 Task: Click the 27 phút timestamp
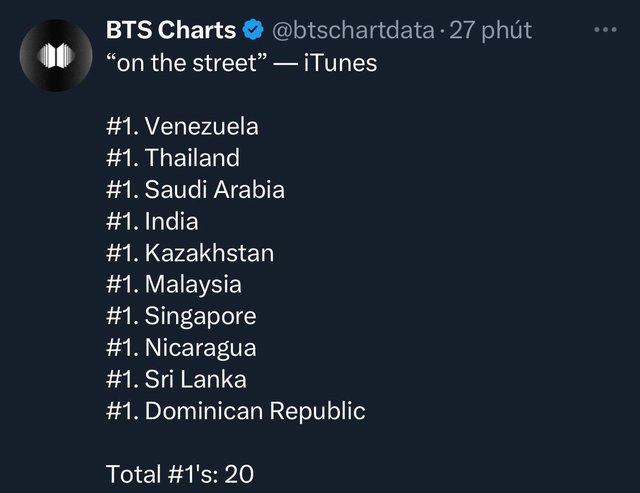pyautogui.click(x=491, y=30)
